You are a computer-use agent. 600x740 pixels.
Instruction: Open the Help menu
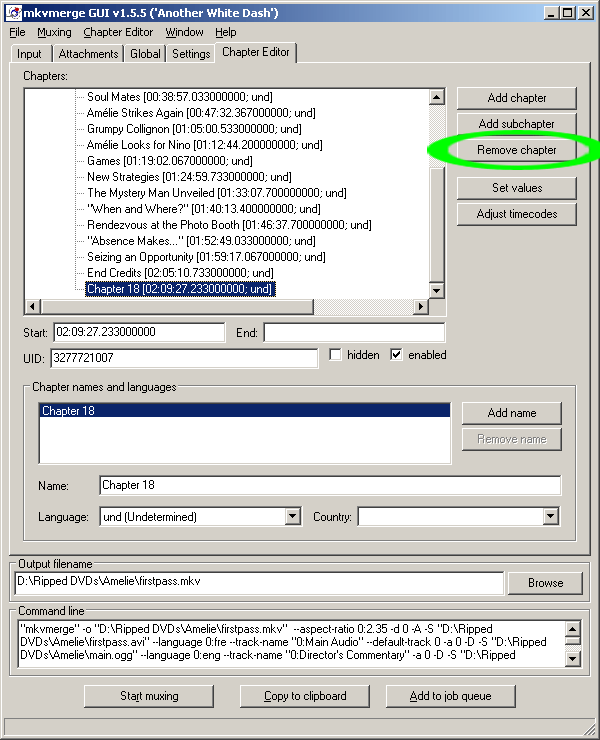(x=226, y=33)
